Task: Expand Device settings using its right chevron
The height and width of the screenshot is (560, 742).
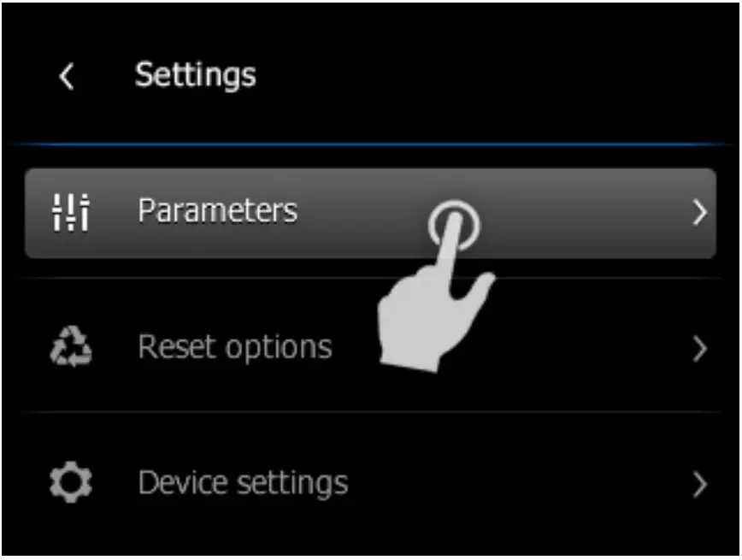Action: 699,485
